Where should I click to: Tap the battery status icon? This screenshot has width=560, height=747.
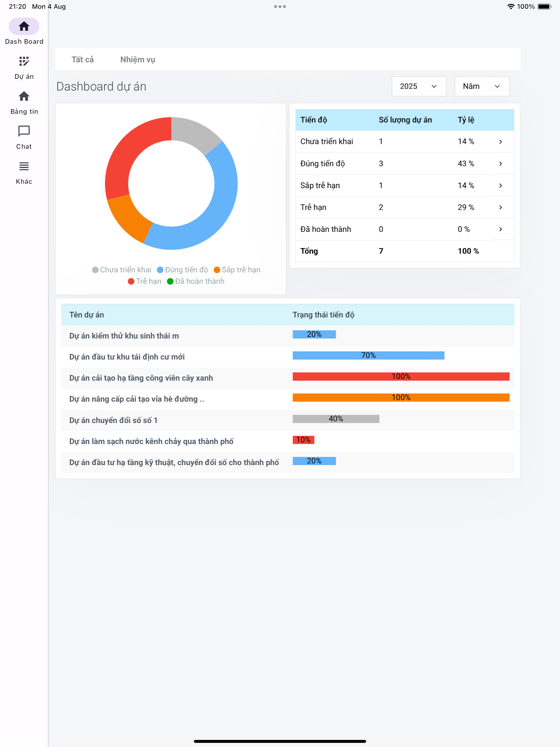[x=545, y=7]
